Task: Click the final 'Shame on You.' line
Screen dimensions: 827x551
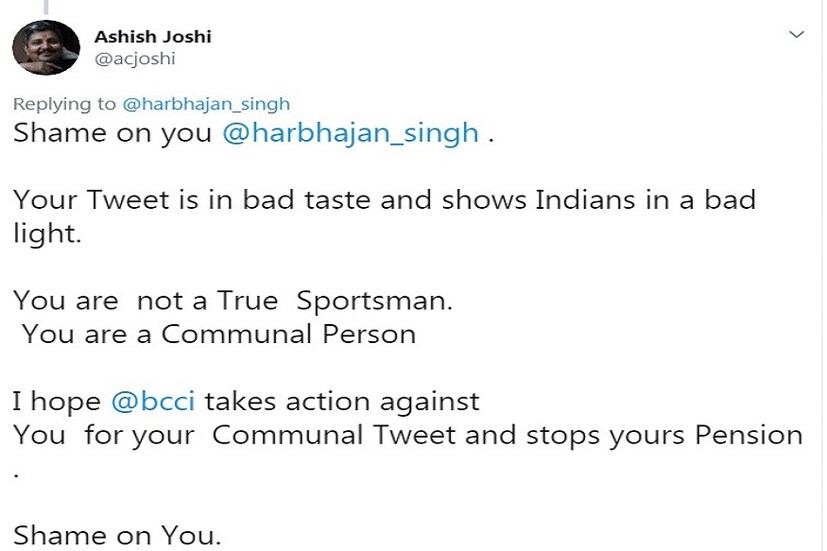Action: point(116,536)
